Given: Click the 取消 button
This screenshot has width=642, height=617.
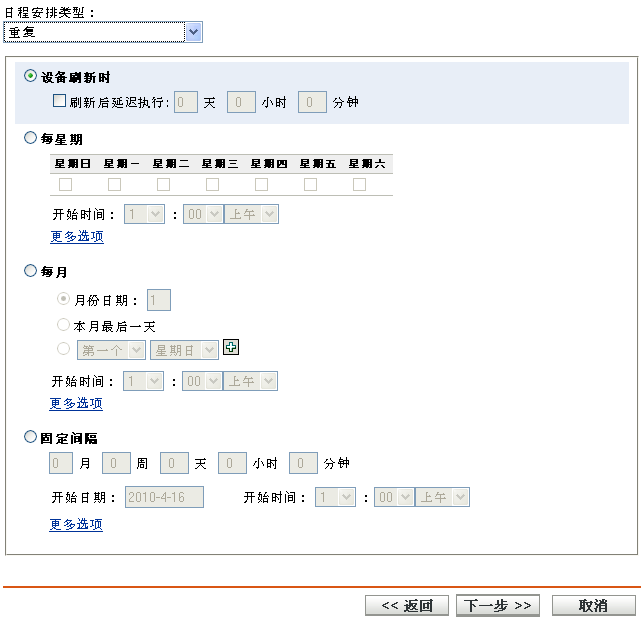Looking at the screenshot, I should 593,605.
